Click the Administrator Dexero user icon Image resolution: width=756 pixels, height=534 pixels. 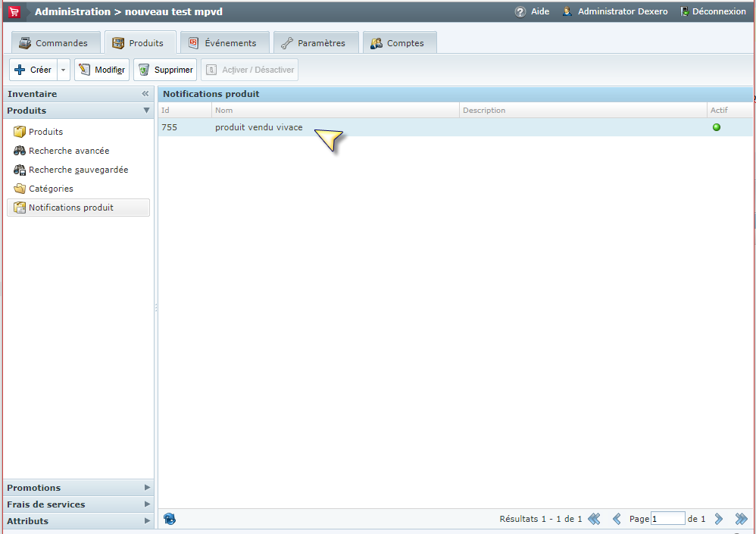[567, 11]
